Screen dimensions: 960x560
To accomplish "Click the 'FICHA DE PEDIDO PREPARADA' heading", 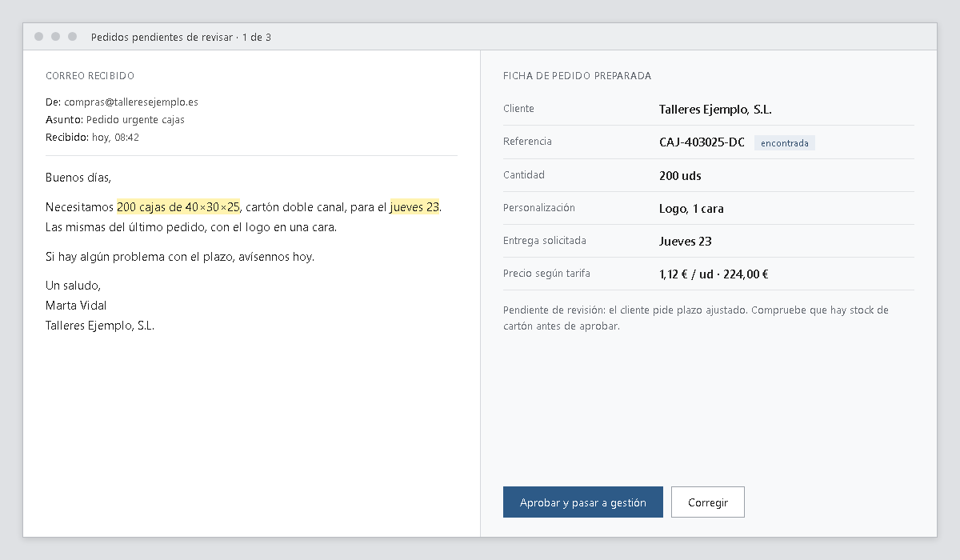I will pyautogui.click(x=577, y=76).
